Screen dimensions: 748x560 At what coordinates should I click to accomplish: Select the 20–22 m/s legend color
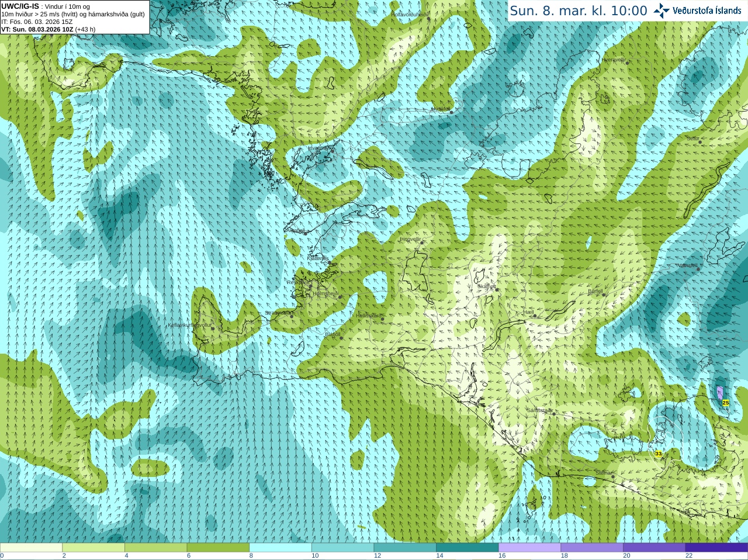pos(654,548)
